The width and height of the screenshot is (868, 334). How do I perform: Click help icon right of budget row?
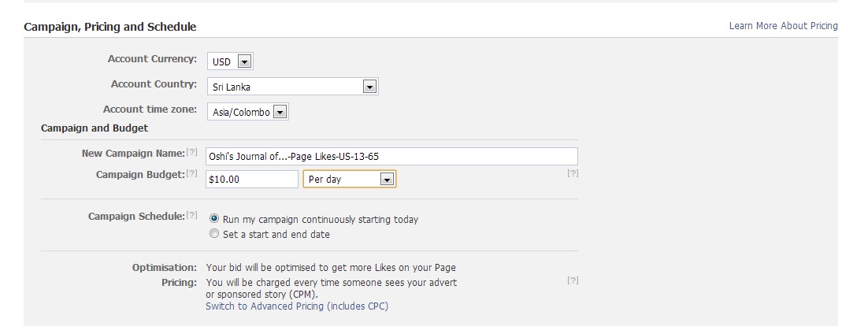click(x=573, y=173)
